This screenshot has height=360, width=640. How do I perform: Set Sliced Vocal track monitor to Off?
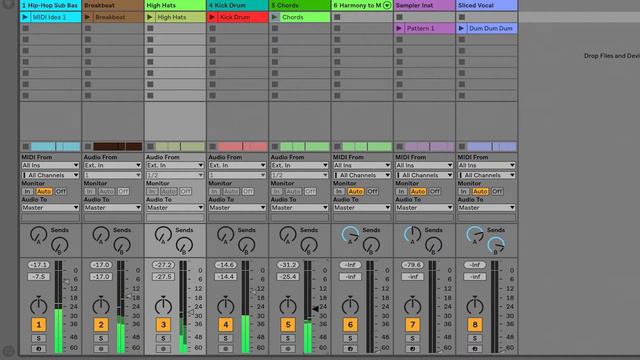click(497, 191)
